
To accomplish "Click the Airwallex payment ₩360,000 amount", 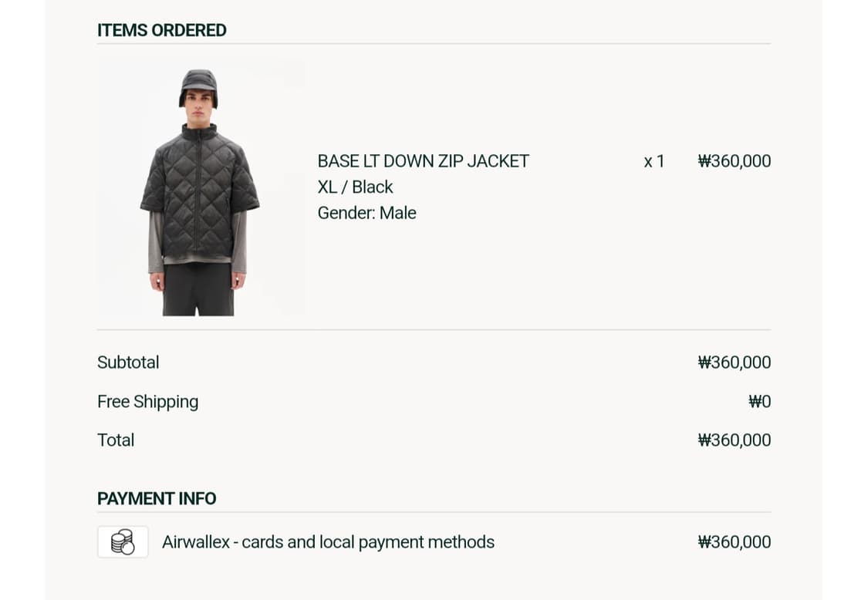I will click(734, 542).
